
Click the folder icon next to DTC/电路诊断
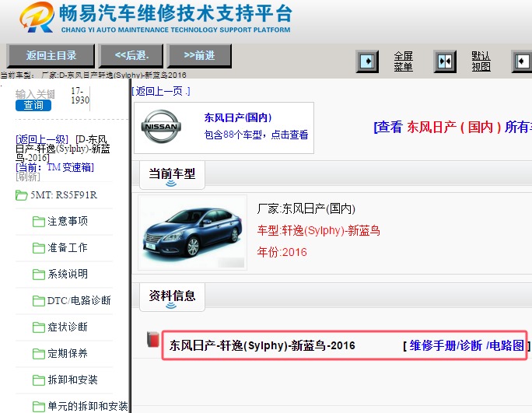coord(39,301)
